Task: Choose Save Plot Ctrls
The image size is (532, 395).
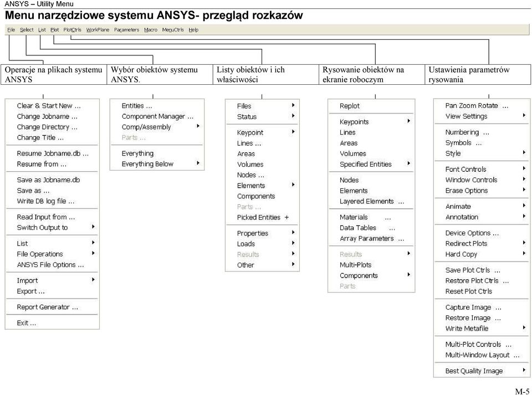Action: tap(482, 270)
